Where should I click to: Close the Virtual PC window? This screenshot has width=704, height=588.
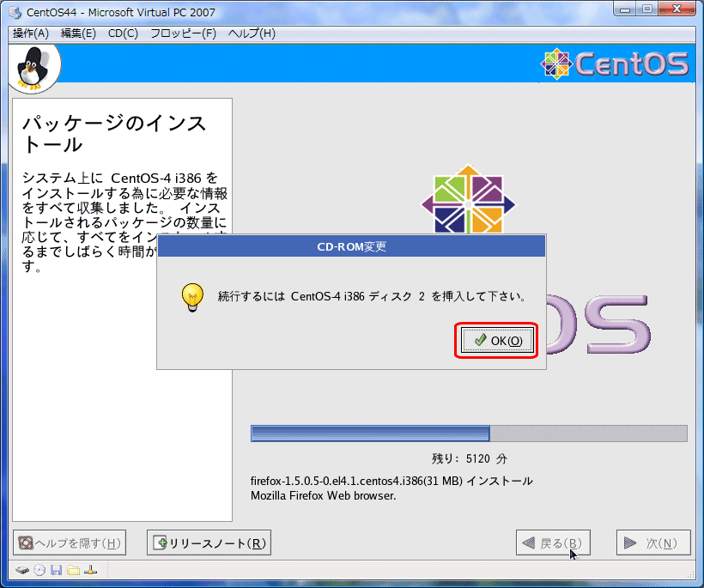tap(677, 9)
